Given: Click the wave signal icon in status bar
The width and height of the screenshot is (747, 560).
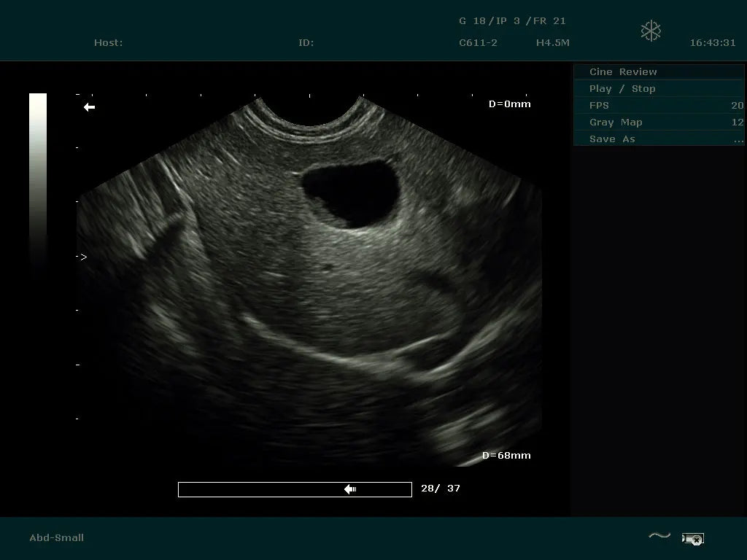Looking at the screenshot, I should click(659, 537).
